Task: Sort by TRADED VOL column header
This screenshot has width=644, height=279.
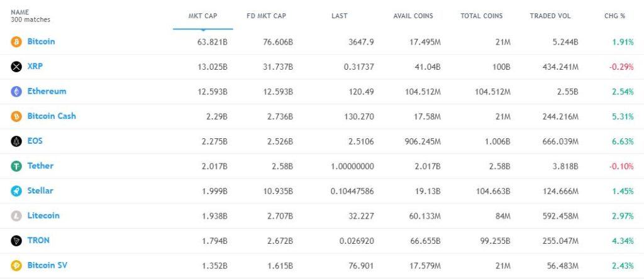Action: click(549, 16)
